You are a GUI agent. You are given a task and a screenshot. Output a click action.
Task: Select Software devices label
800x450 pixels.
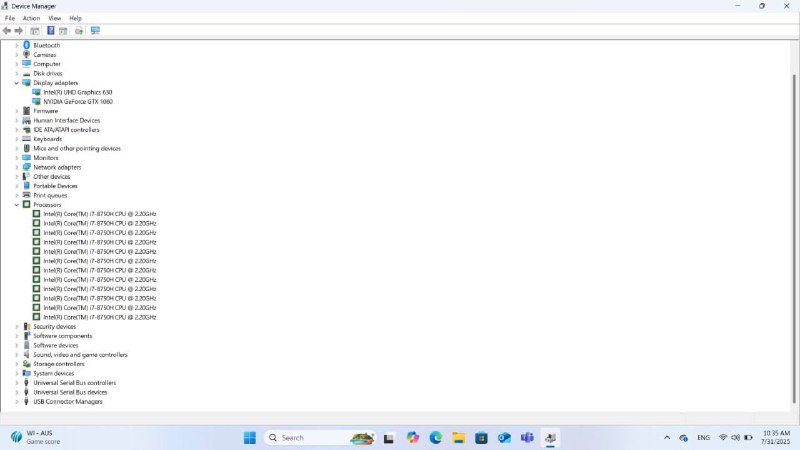point(56,345)
